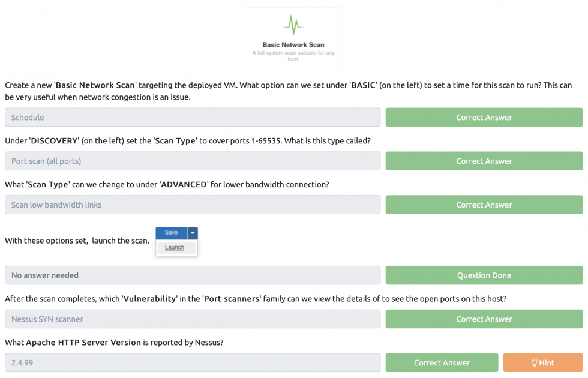588x378 pixels.
Task: Click the Hint button for Apache question
Action: [543, 362]
